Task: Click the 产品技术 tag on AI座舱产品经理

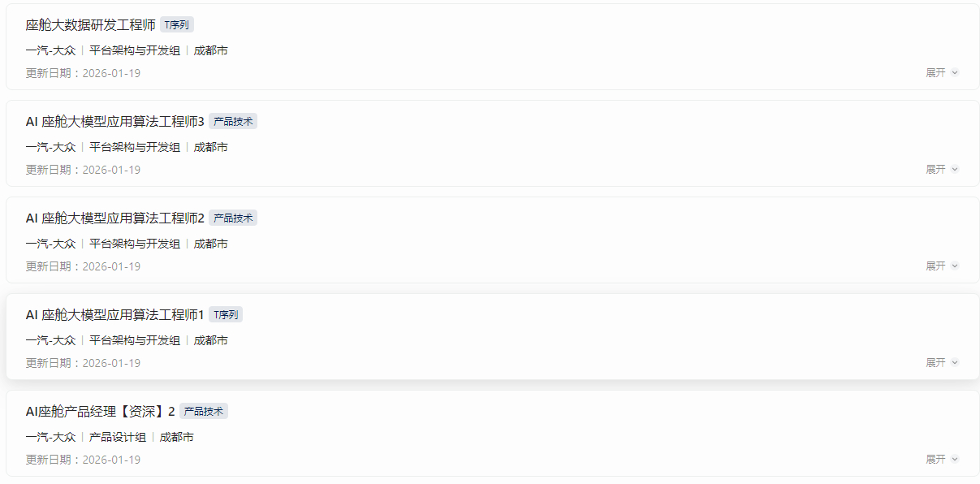Action: click(x=204, y=412)
